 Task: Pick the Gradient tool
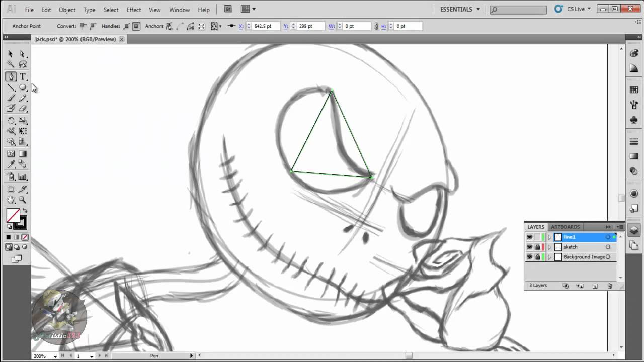pyautogui.click(x=23, y=154)
